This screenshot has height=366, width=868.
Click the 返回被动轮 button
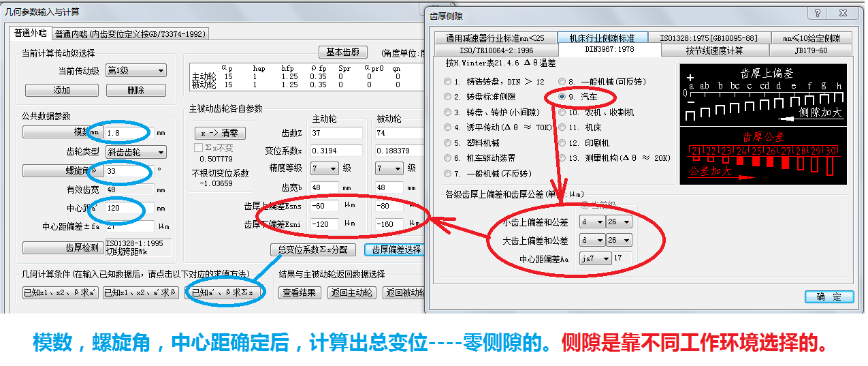(403, 293)
